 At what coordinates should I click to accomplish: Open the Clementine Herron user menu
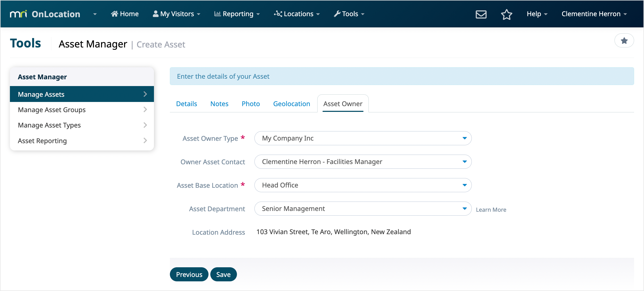(594, 14)
